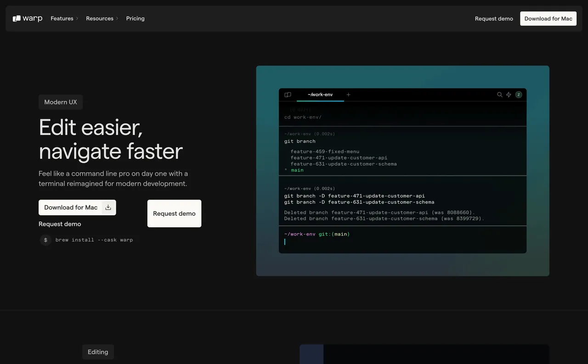Click the Request demo white button
The height and width of the screenshot is (364, 588).
pos(174,213)
